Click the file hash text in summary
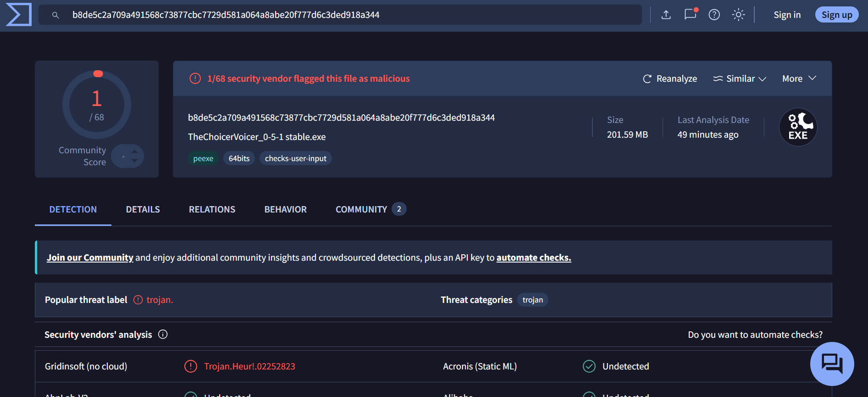 pos(341,117)
